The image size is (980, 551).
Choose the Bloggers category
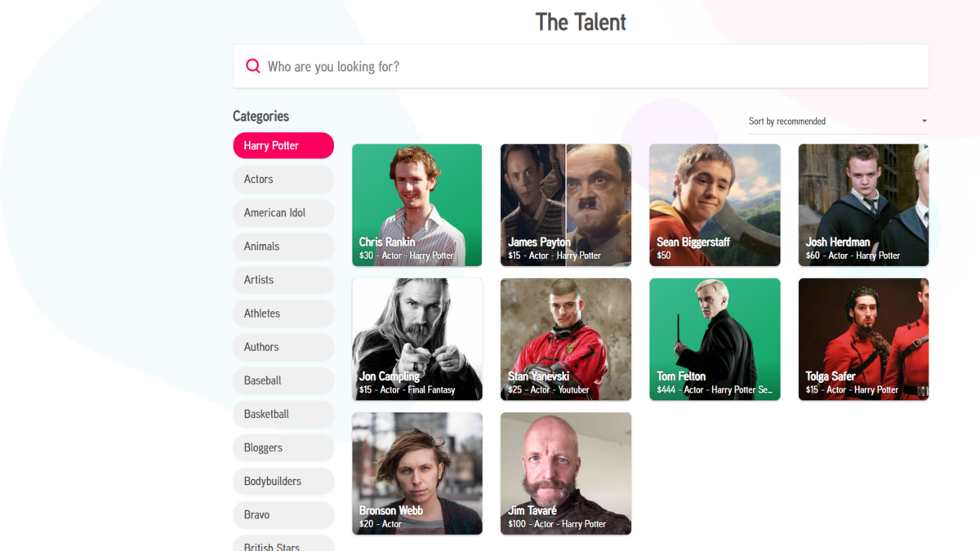pos(283,447)
